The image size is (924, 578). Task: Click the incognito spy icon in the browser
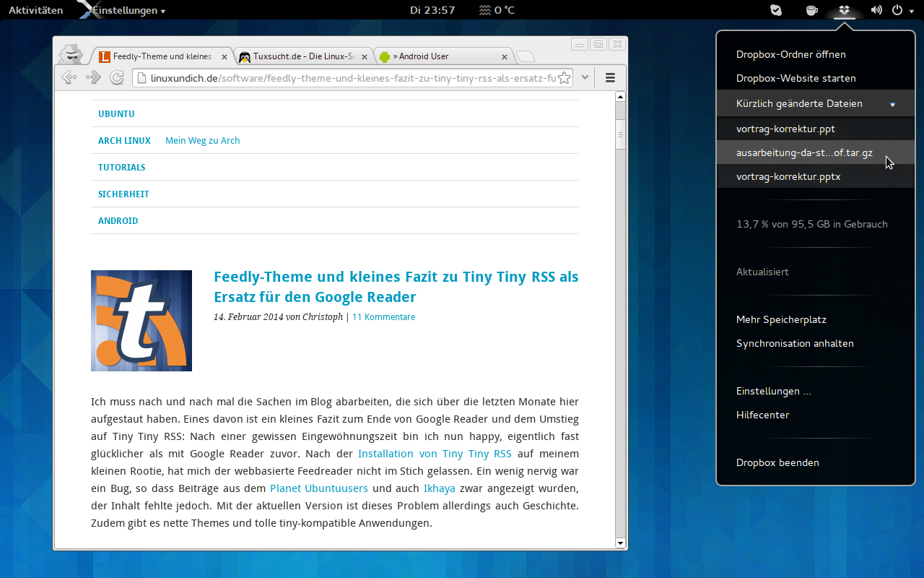(x=71, y=54)
